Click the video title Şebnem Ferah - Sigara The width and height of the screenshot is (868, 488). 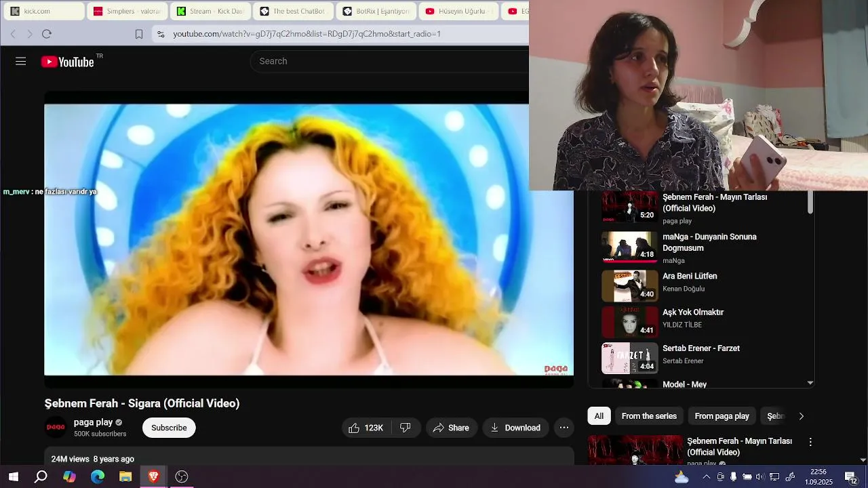pos(142,403)
